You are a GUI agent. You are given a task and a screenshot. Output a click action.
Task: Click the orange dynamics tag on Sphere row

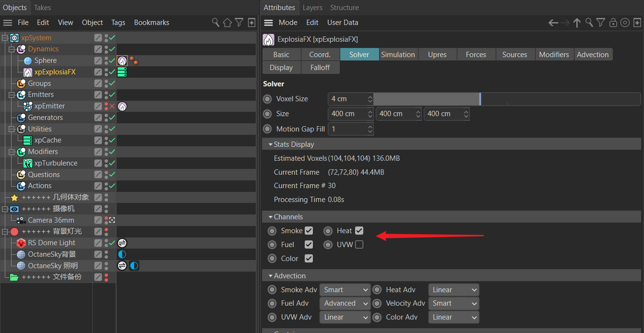click(x=134, y=60)
